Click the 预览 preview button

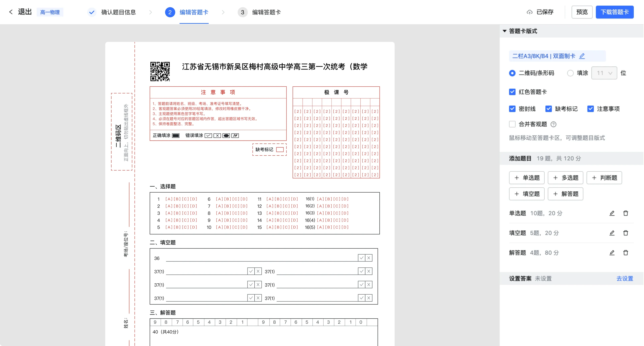(582, 12)
